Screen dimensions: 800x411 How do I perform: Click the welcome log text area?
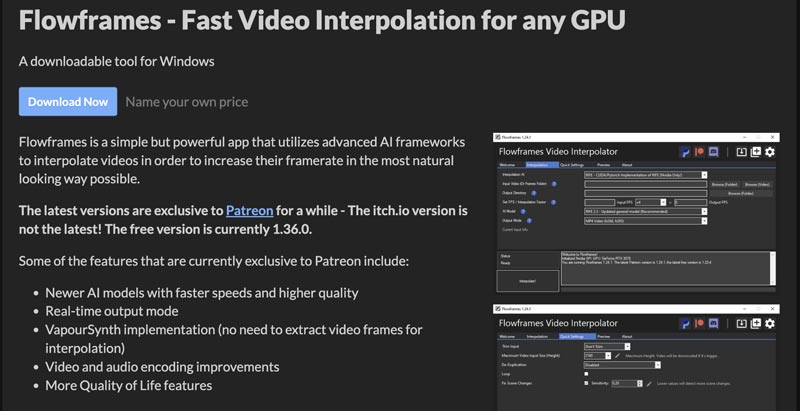click(x=665, y=268)
